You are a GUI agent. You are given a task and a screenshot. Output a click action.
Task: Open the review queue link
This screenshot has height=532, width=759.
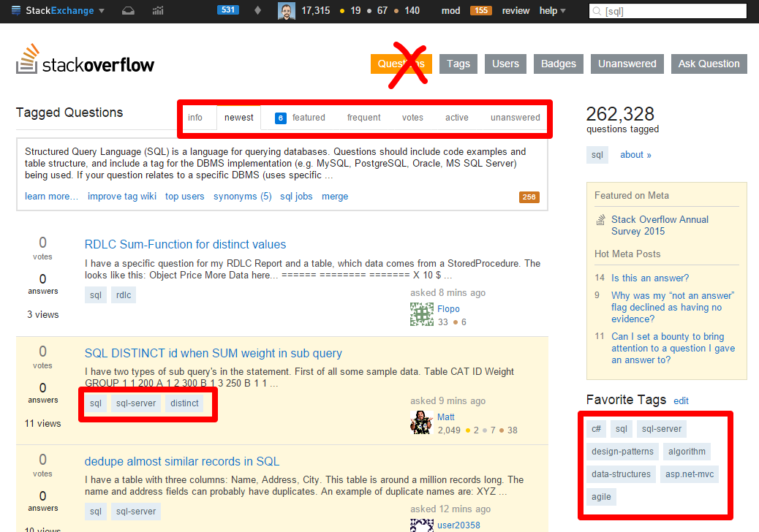516,11
